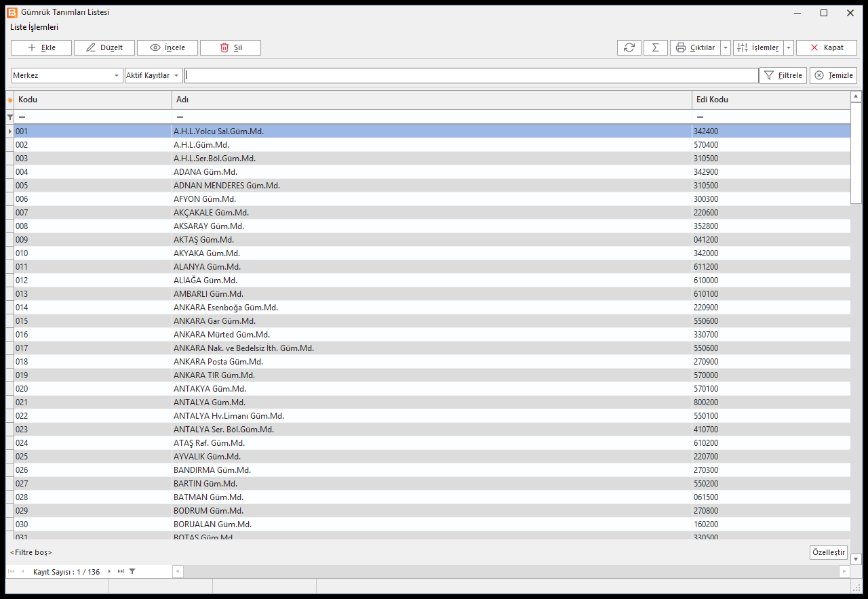Screen dimensions: 868x599
Task: Click the Edi Kodu cell 800200
Action: click(771, 402)
